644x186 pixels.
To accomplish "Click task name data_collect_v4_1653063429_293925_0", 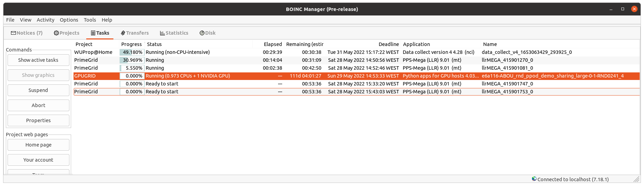I will pyautogui.click(x=527, y=52).
